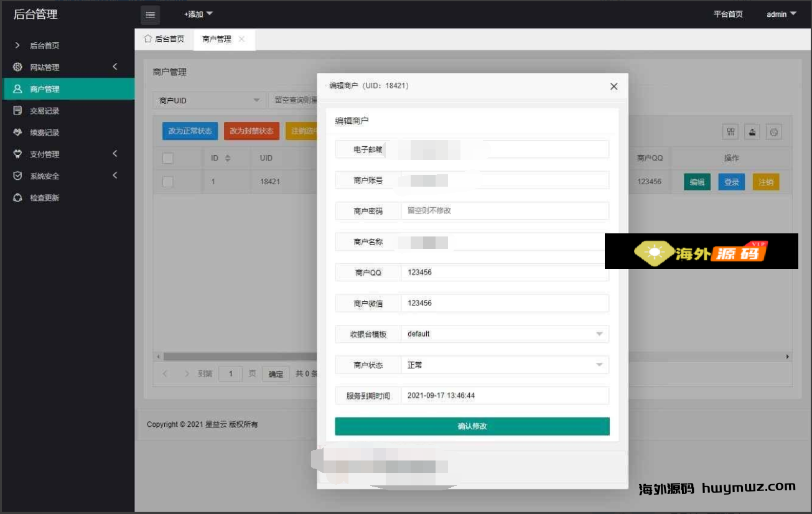The width and height of the screenshot is (812, 514).
Task: Click the search query input box
Action: 293,100
